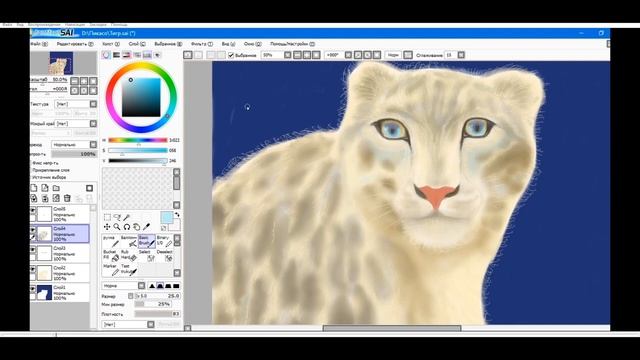Image resolution: width=640 pixels, height=360 pixels.
Task: Swap foreground and background colors
Action: click(177, 214)
